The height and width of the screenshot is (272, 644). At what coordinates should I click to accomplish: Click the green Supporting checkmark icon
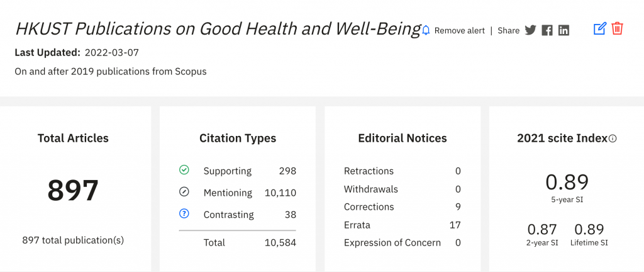click(x=184, y=170)
